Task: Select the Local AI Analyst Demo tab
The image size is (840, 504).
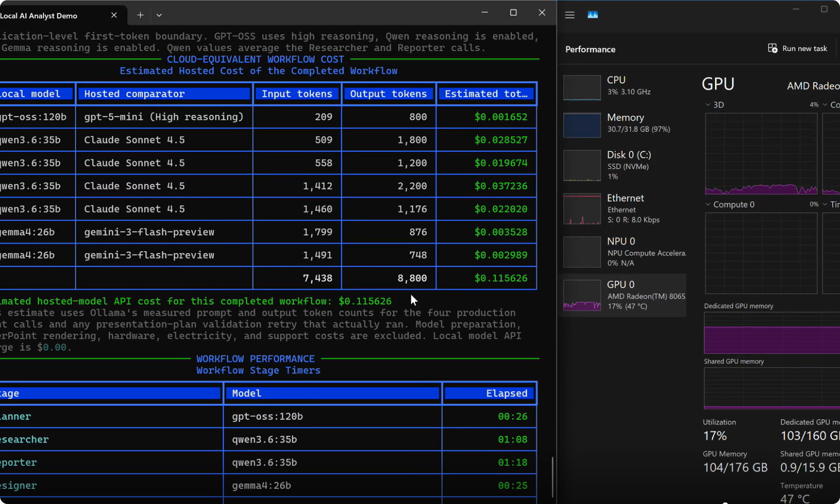Action: pos(63,15)
